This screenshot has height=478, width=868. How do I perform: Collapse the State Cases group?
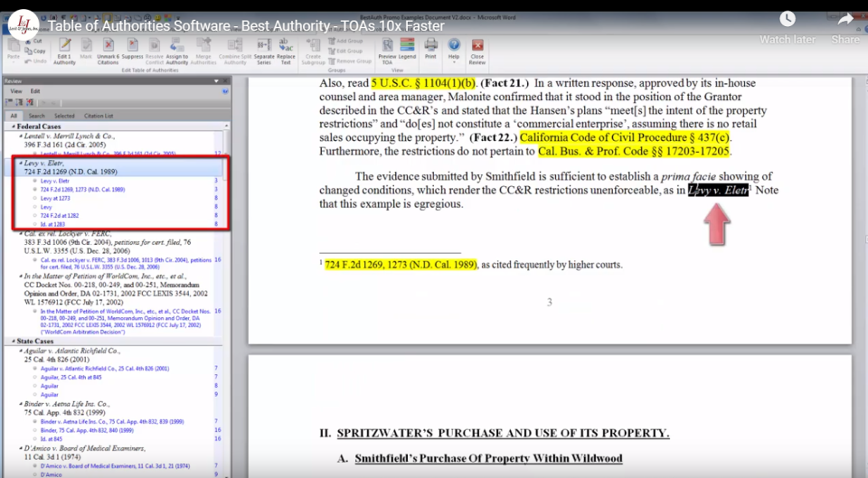click(14, 342)
